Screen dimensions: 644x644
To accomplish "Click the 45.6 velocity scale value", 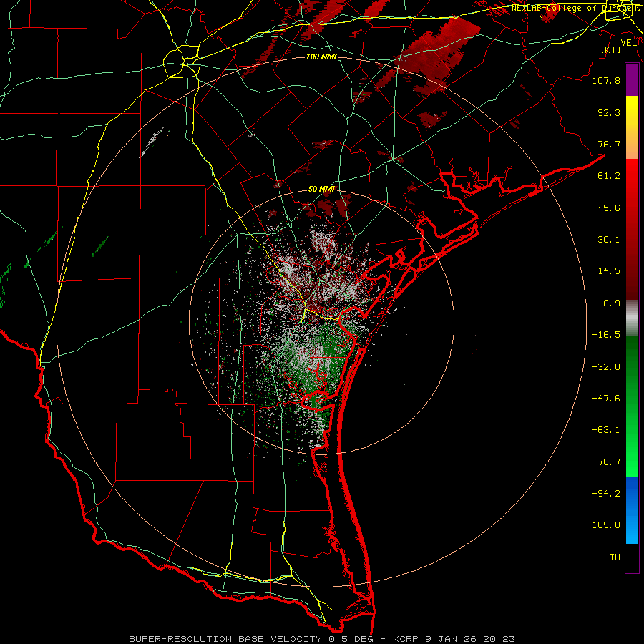I will click(609, 208).
